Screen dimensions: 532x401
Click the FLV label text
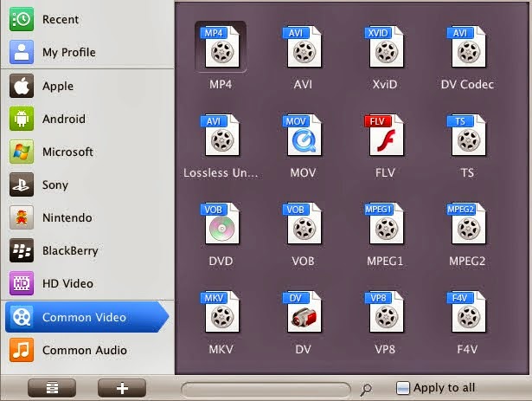point(385,172)
